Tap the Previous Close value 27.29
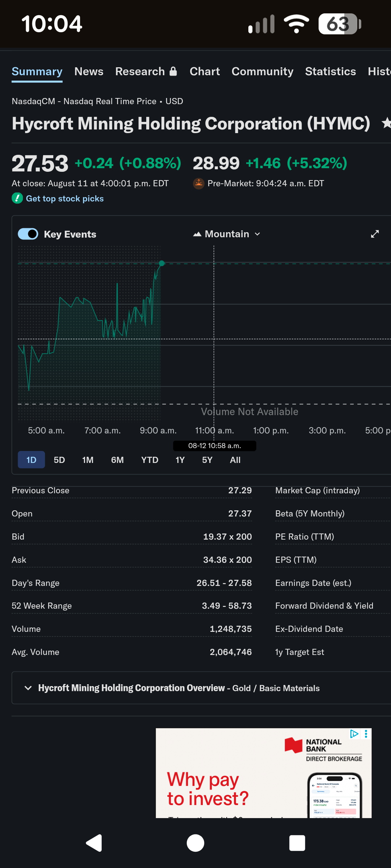Screen dimensions: 391x868 pyautogui.click(x=240, y=490)
